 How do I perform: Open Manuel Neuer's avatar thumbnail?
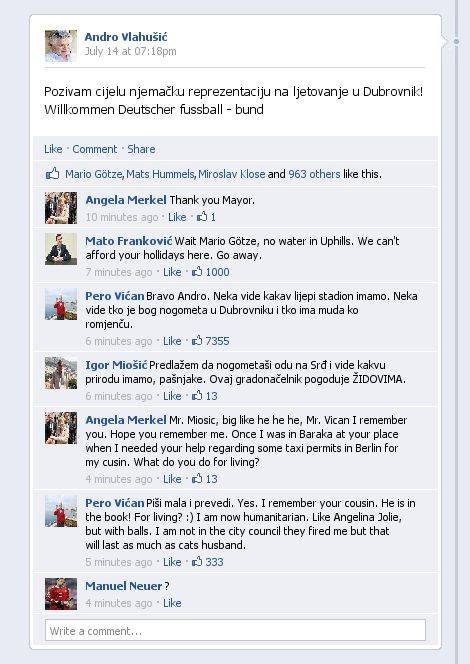click(x=61, y=594)
